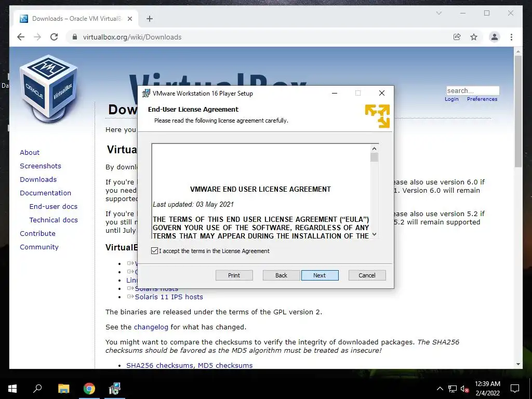
Task: Click the browser page scrollbar thumb
Action: point(518,111)
